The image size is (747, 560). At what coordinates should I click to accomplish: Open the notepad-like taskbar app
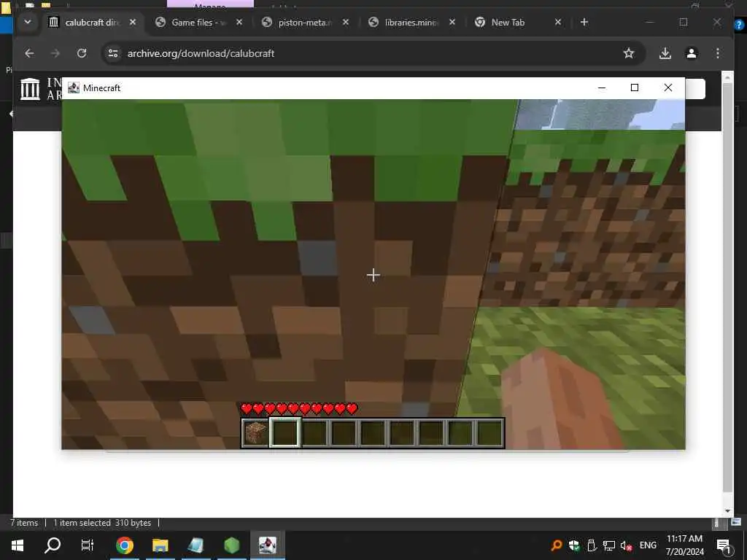pos(196,545)
